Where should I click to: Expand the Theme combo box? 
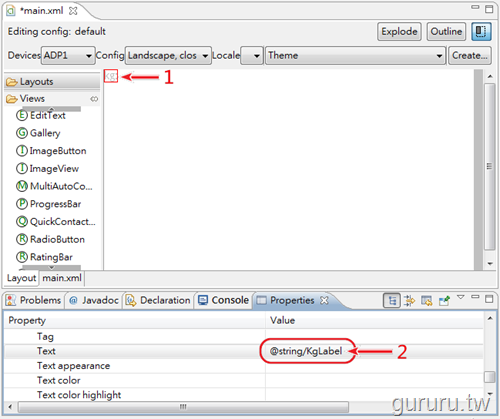355,55
